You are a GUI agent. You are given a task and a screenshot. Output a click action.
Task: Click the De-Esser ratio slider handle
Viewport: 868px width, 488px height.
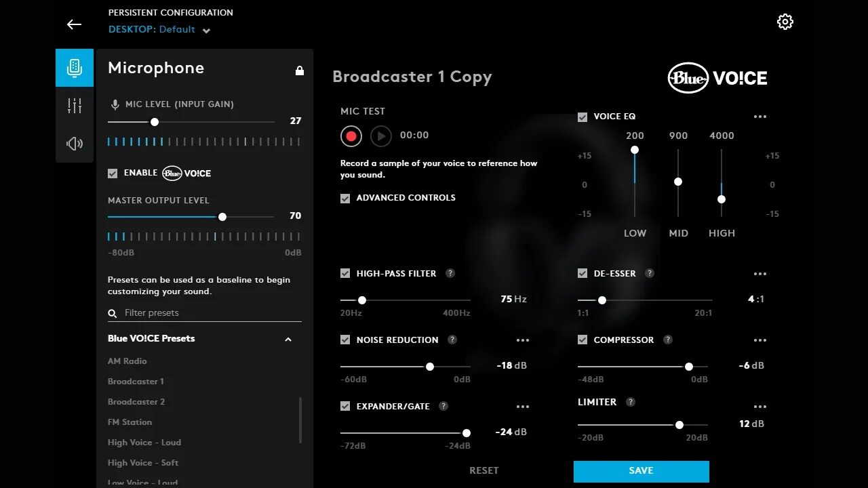coord(601,300)
